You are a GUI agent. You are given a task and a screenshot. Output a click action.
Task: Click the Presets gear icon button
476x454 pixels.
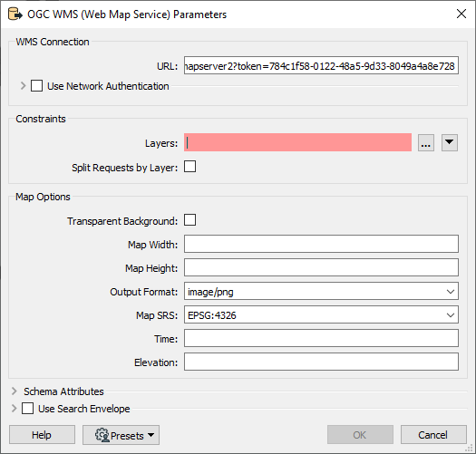[x=121, y=435]
